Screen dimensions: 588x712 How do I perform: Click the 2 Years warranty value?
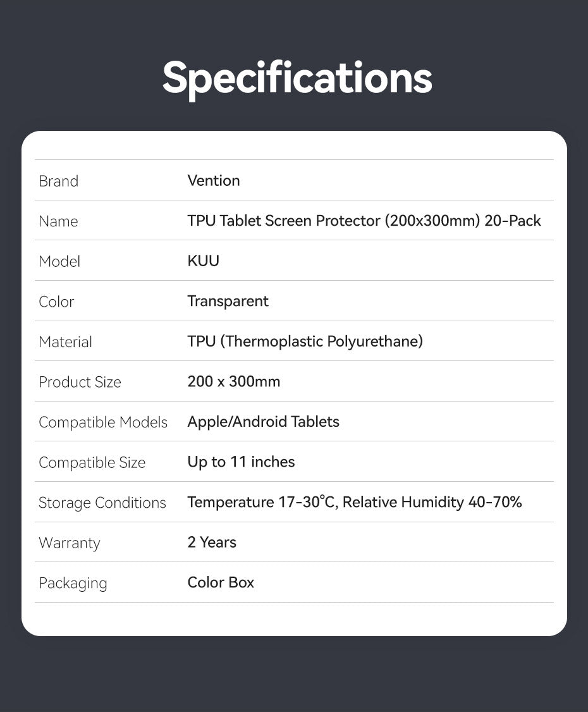(212, 543)
